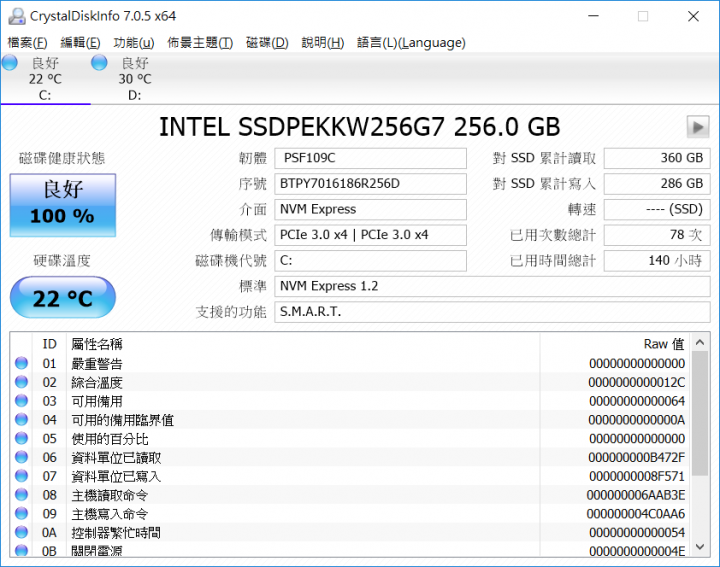The image size is (720, 567).
Task: Close the CrystalDiskInfo window
Action: tap(693, 16)
